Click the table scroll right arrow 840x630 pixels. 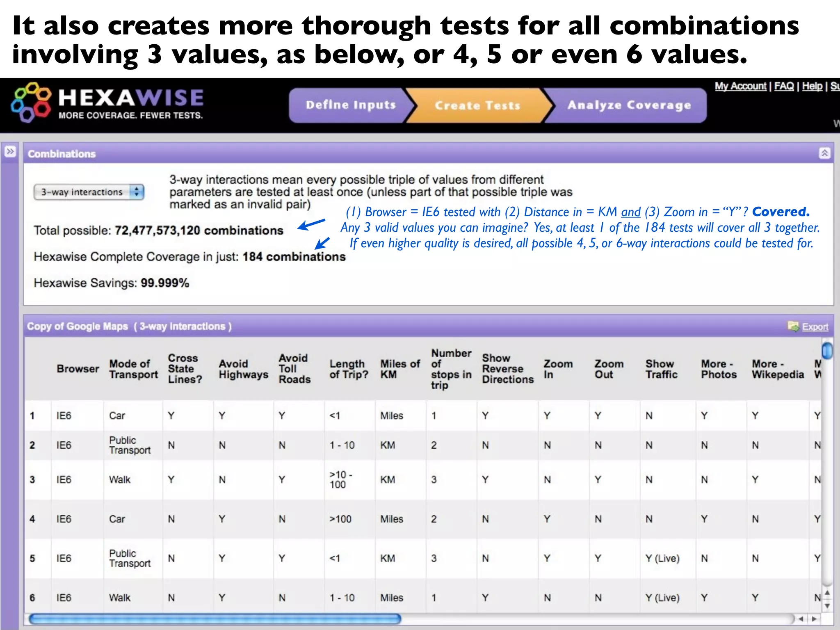814,619
